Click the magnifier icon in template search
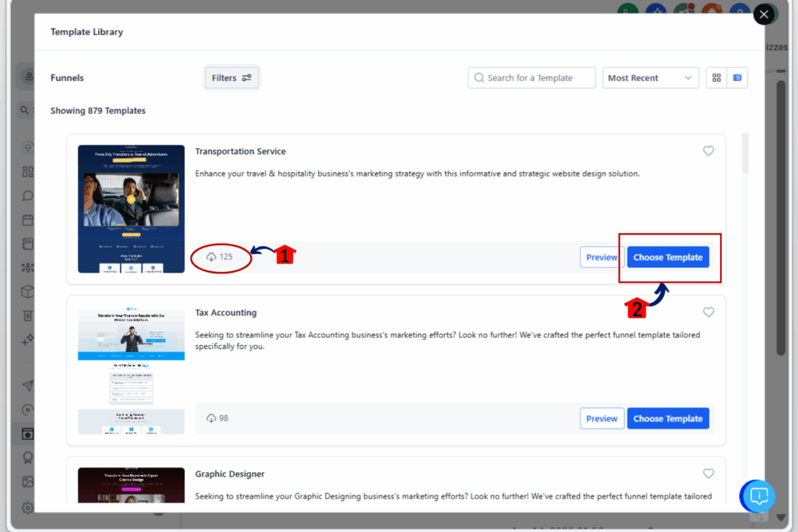The image size is (798, 532). pyautogui.click(x=479, y=78)
